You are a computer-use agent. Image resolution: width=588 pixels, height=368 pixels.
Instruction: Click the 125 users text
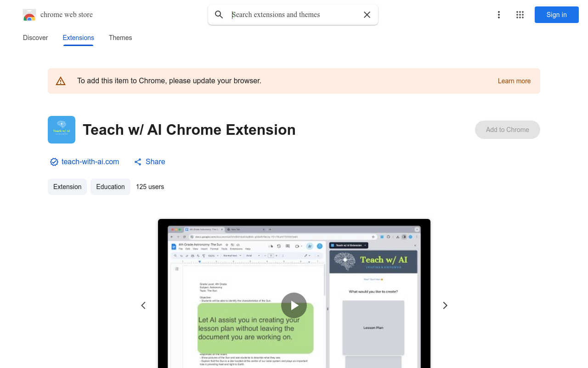click(150, 187)
